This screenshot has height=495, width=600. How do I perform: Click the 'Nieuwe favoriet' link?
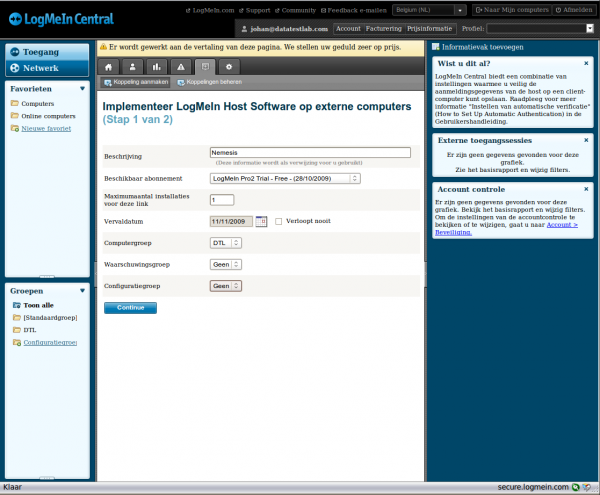click(46, 129)
